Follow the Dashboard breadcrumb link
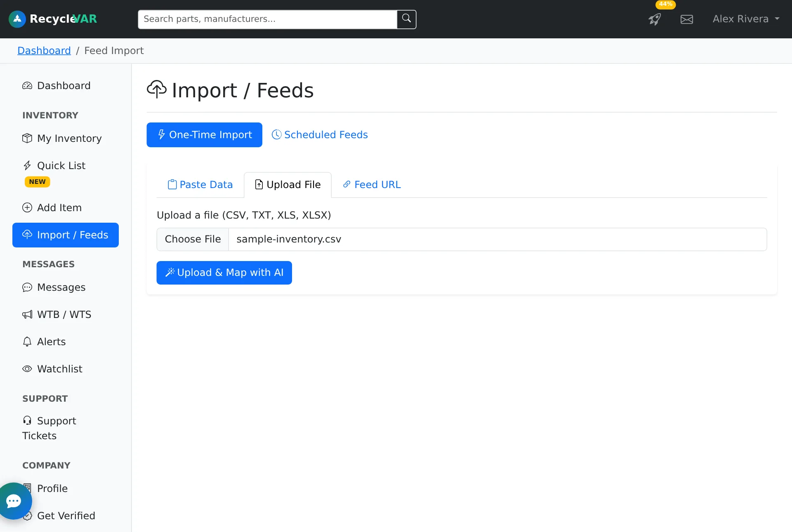 coord(44,50)
